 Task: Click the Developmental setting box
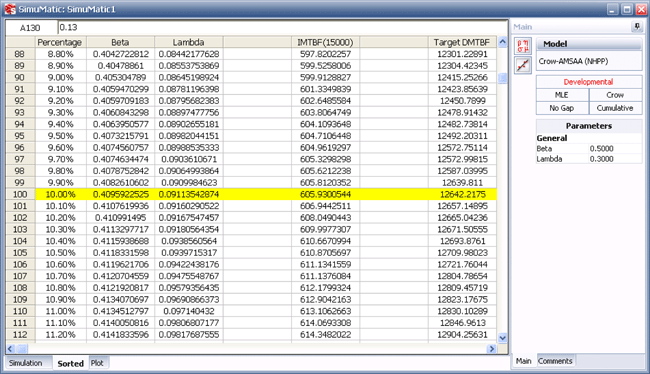coord(589,82)
